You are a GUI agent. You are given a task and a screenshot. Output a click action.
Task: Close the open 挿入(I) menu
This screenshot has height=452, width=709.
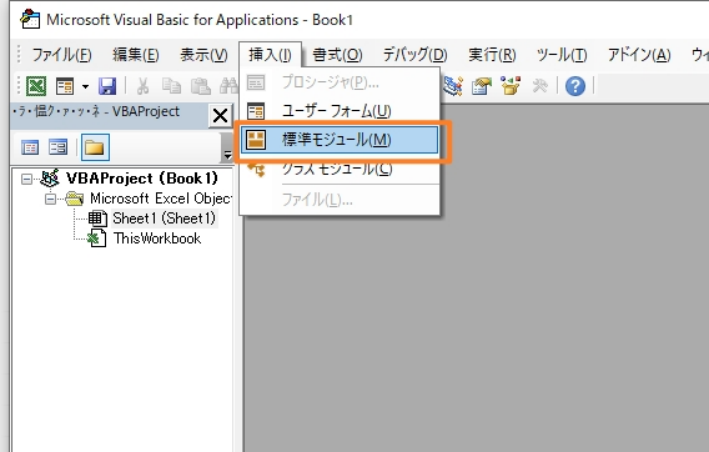tap(270, 55)
